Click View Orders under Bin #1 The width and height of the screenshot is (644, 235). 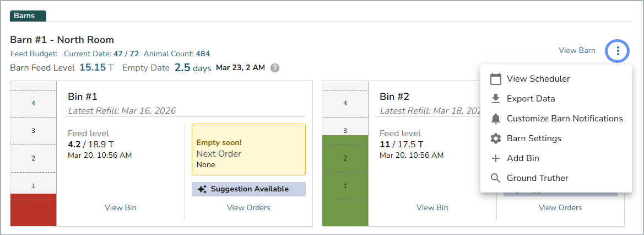248,207
